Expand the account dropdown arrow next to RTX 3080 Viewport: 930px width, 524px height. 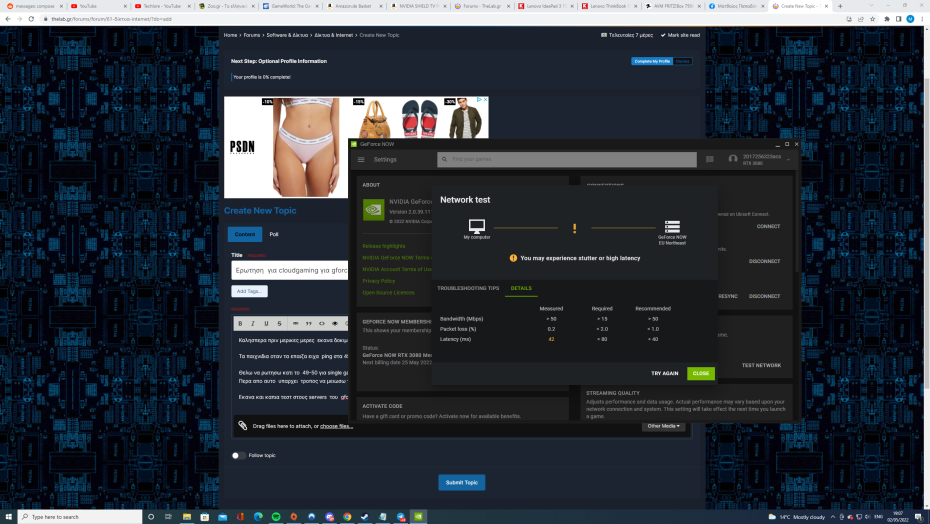(x=788, y=160)
